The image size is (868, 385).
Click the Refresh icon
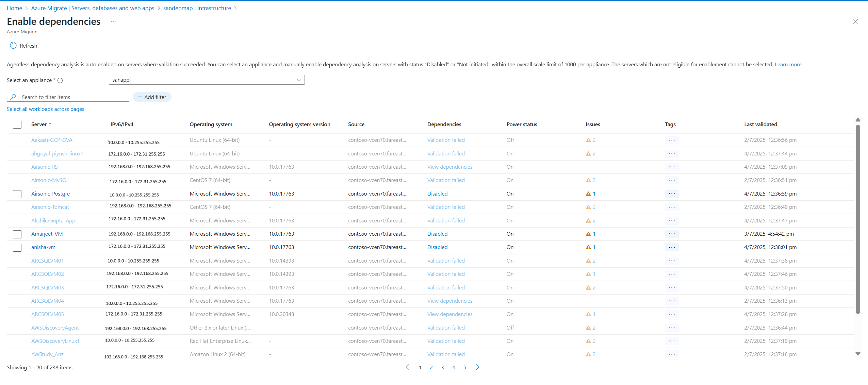click(x=13, y=46)
